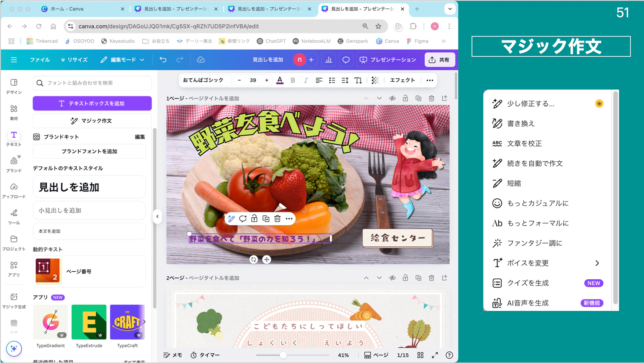This screenshot has height=363, width=644.
Task: Open the おてんばゴシック font dropdown
Action: 205,80
